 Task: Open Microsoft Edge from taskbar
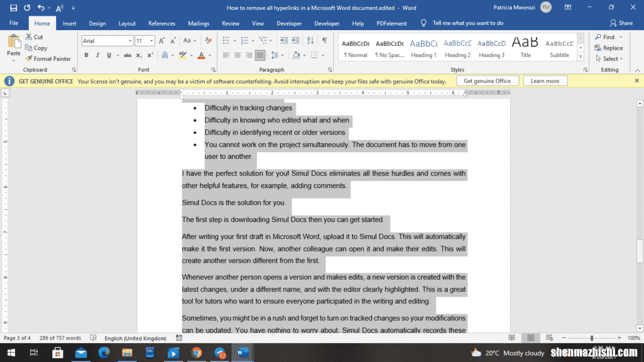pos(104,353)
